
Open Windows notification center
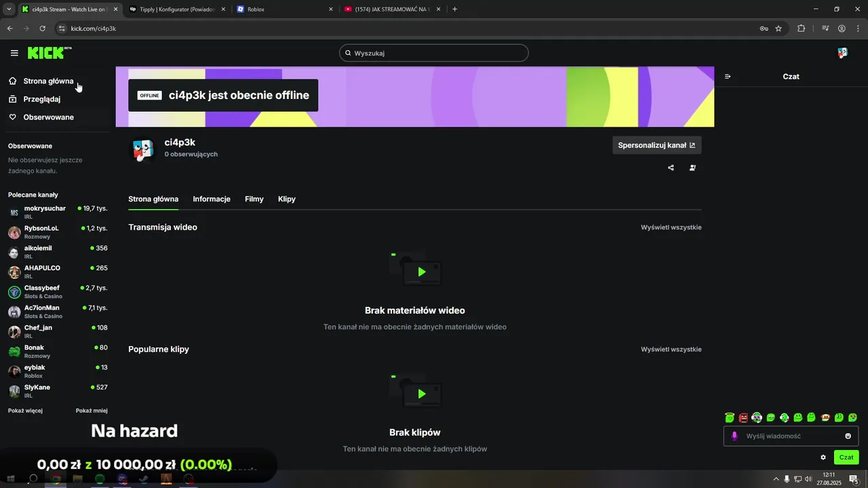click(x=854, y=479)
